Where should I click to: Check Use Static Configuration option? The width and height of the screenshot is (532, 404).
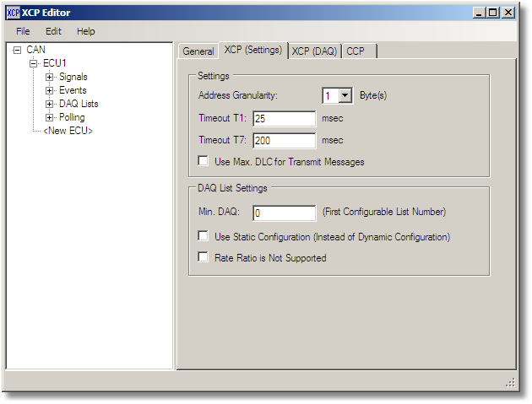[203, 237]
